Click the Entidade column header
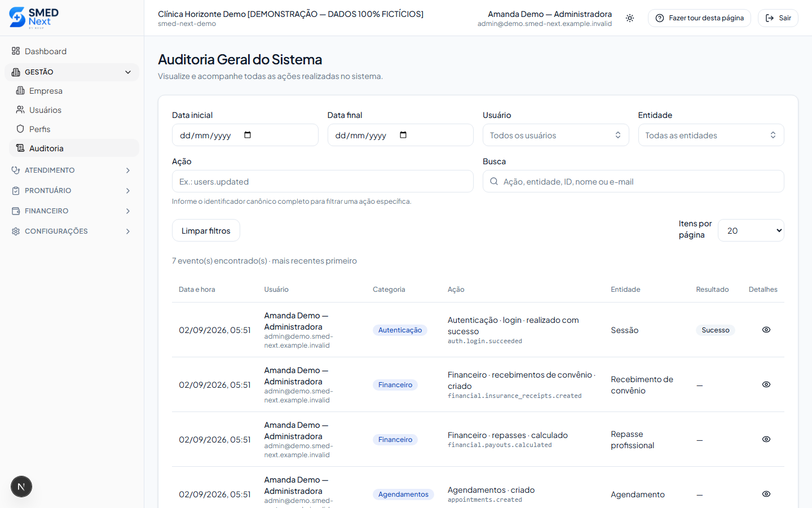 click(625, 290)
